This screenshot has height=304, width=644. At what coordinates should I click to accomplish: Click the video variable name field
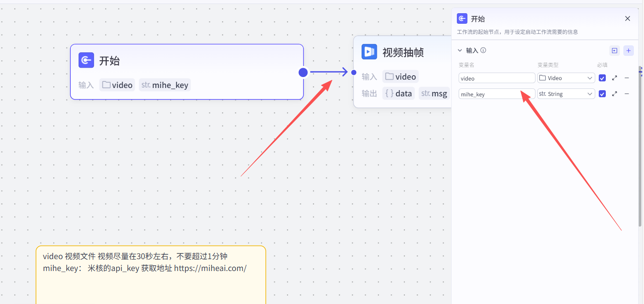point(496,78)
